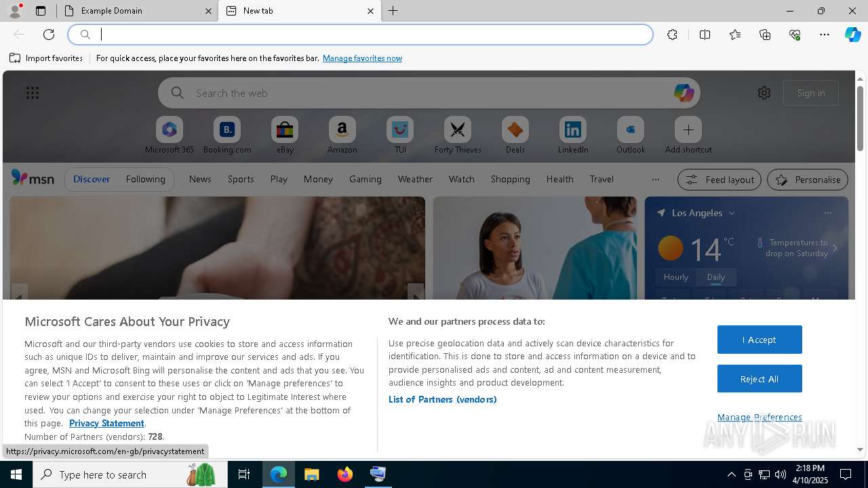Open the tab actions menu icon

(x=41, y=11)
